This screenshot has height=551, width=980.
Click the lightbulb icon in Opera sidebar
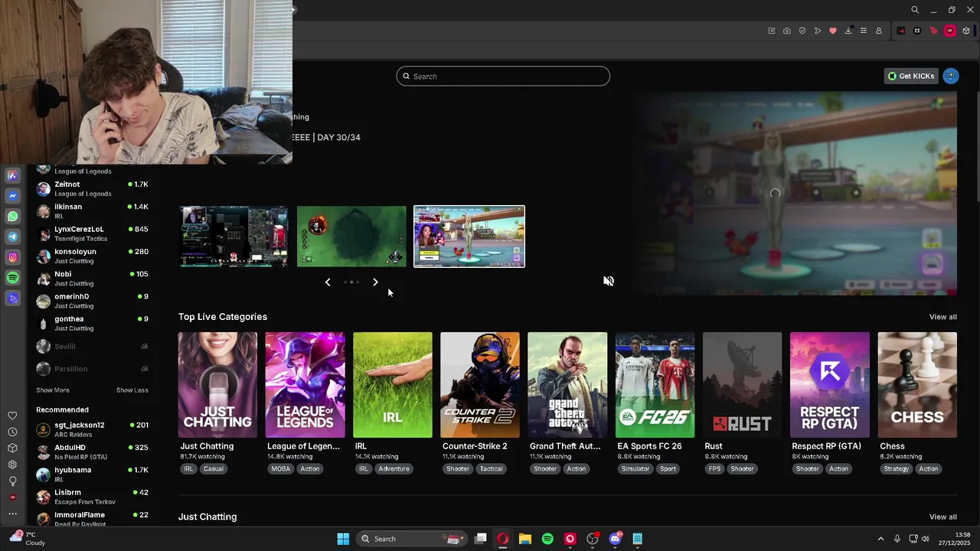coord(12,481)
